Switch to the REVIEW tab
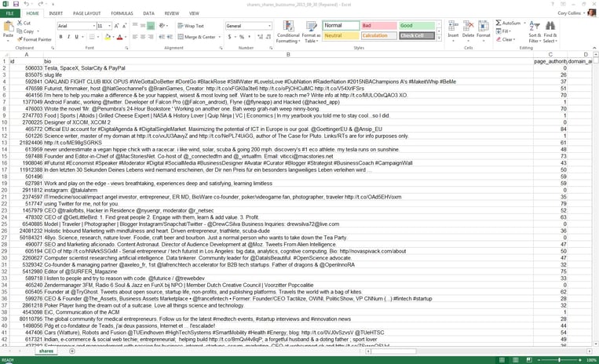The width and height of the screenshot is (599, 364). [171, 13]
